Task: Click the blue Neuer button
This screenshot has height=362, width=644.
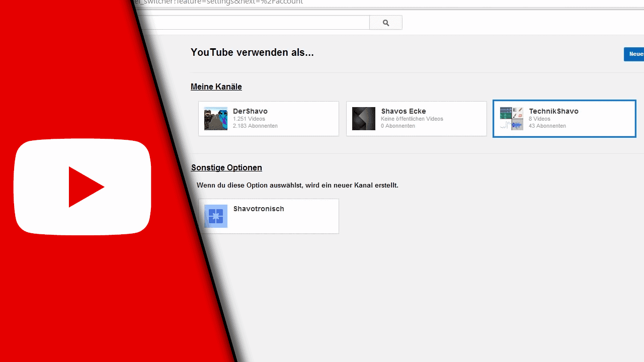Action: click(x=634, y=54)
